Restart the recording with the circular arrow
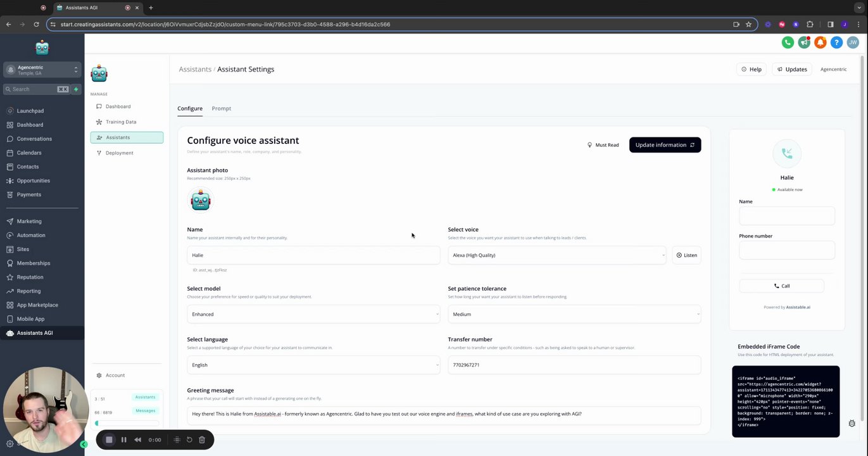 click(x=189, y=440)
